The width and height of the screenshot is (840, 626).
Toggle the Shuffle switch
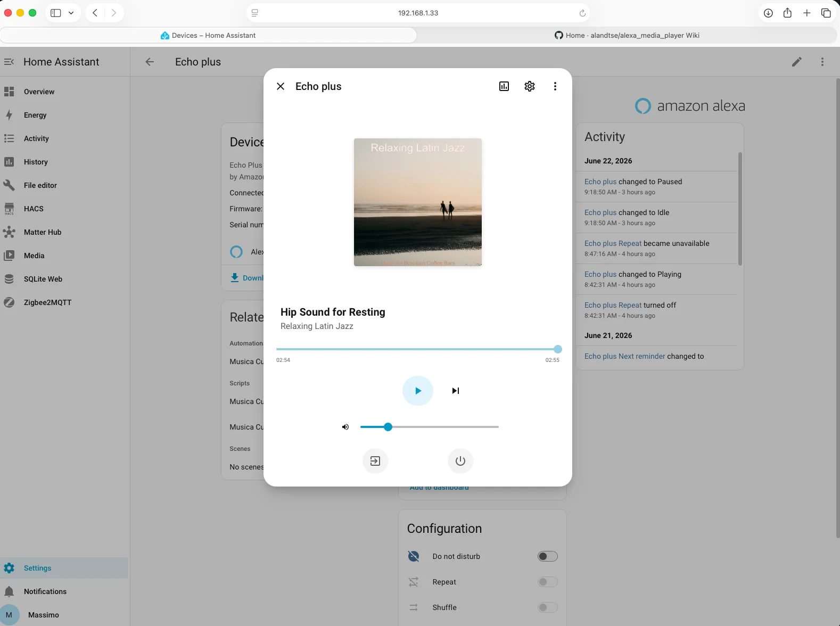click(x=547, y=607)
